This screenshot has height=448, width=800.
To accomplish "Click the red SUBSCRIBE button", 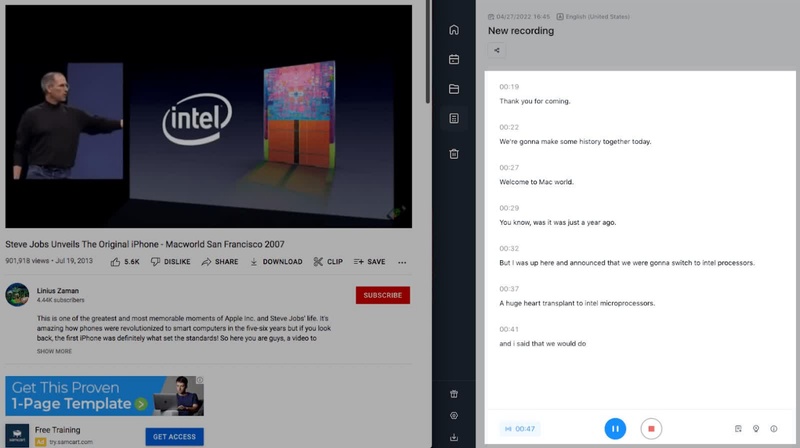I will pos(382,295).
